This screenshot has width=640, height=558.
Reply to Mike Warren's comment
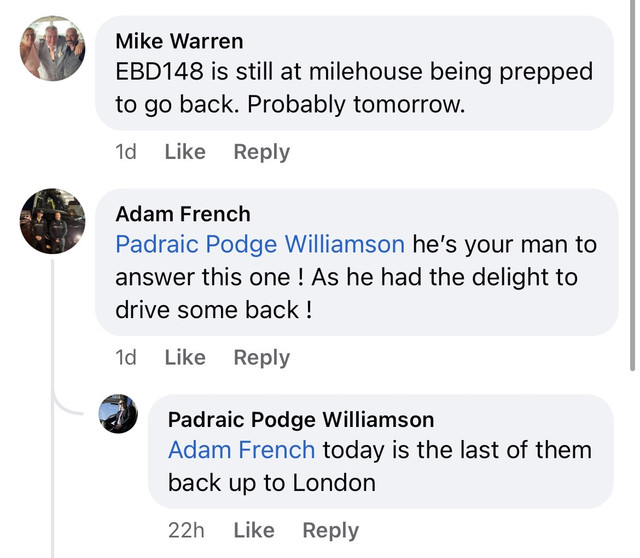[262, 152]
